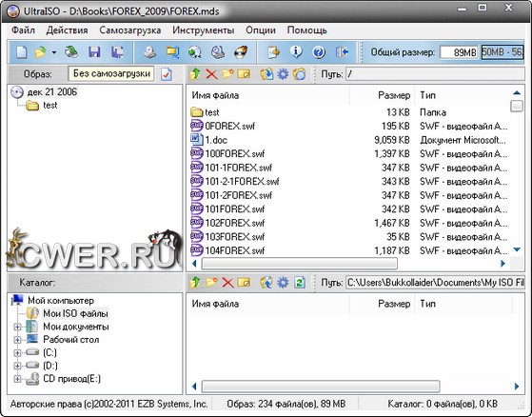Viewport: 532px width, 417px height.
Task: Click red X delete in catalog toolbar
Action: point(227,283)
